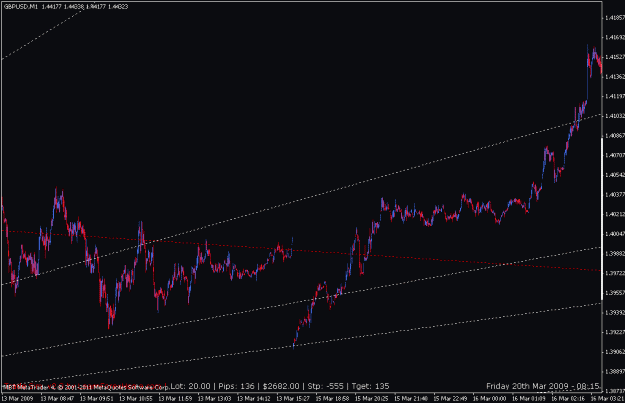Select the 13 Mar 11:59 time label

tap(175, 398)
